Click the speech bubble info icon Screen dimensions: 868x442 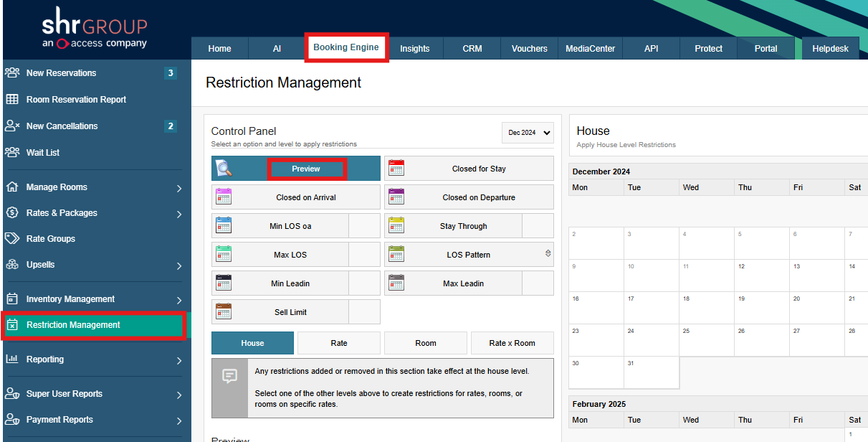pos(229,376)
